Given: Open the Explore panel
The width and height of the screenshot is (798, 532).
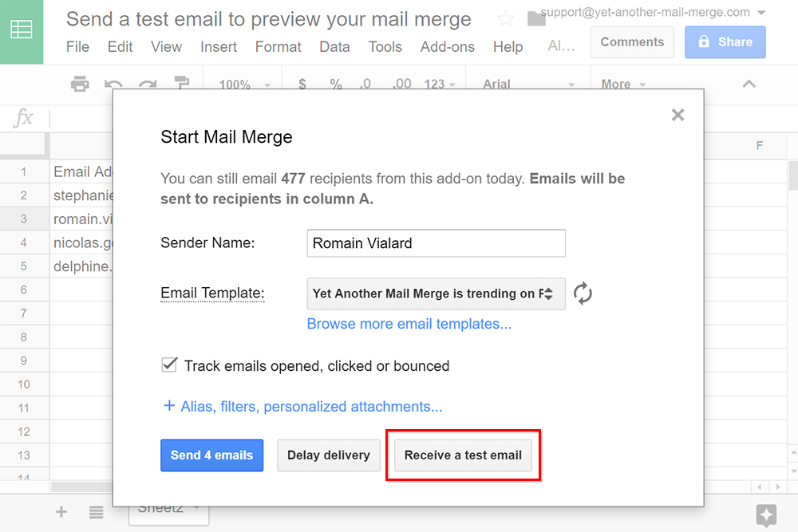Looking at the screenshot, I should tap(766, 514).
